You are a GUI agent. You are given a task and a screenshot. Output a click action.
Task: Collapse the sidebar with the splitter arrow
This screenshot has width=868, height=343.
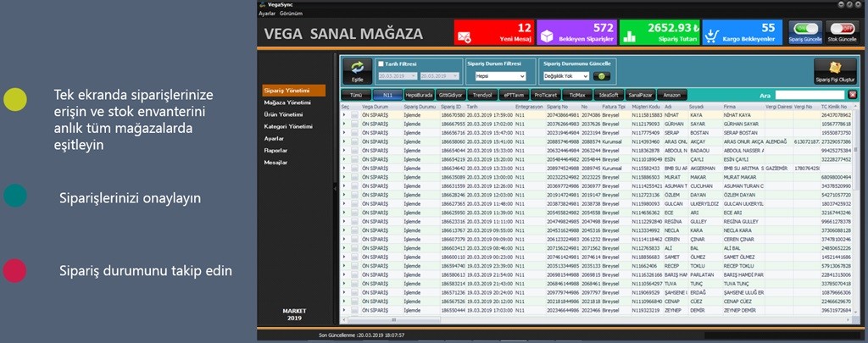[x=334, y=189]
